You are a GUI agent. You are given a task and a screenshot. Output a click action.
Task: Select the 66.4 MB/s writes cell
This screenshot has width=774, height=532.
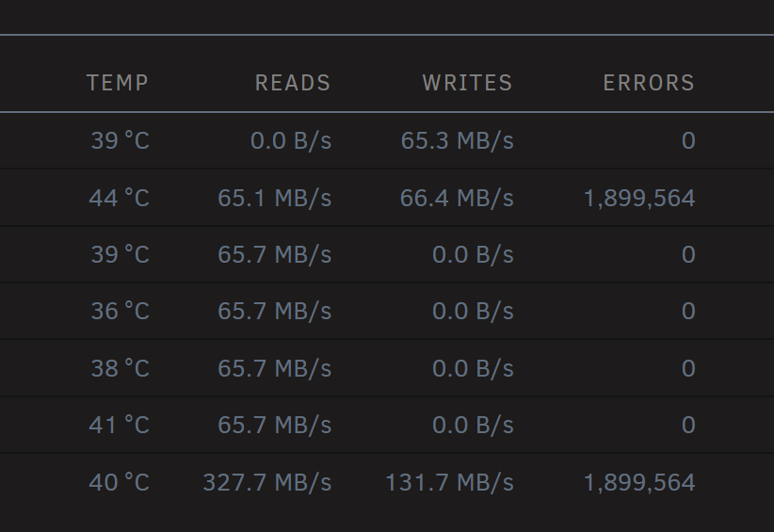[x=457, y=199]
